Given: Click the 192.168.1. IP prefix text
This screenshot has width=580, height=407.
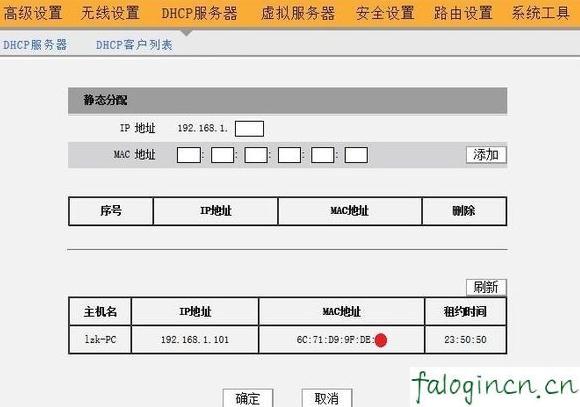Looking at the screenshot, I should click(203, 128).
